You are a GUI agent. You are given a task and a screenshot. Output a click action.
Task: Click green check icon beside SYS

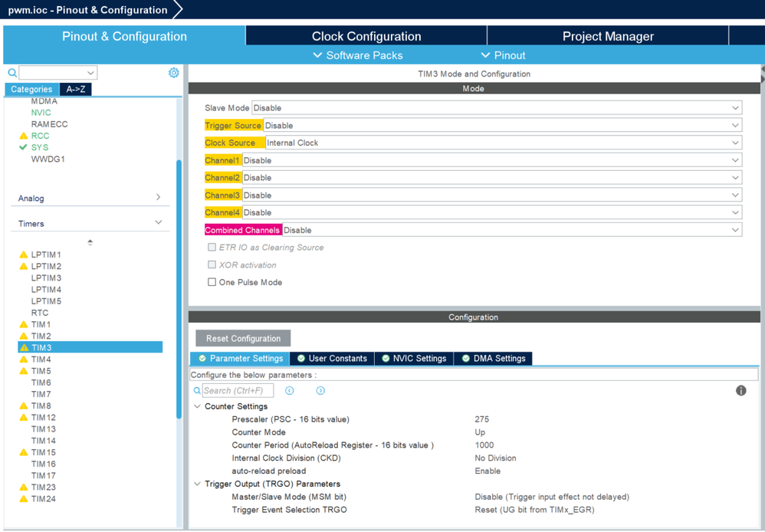pos(23,147)
